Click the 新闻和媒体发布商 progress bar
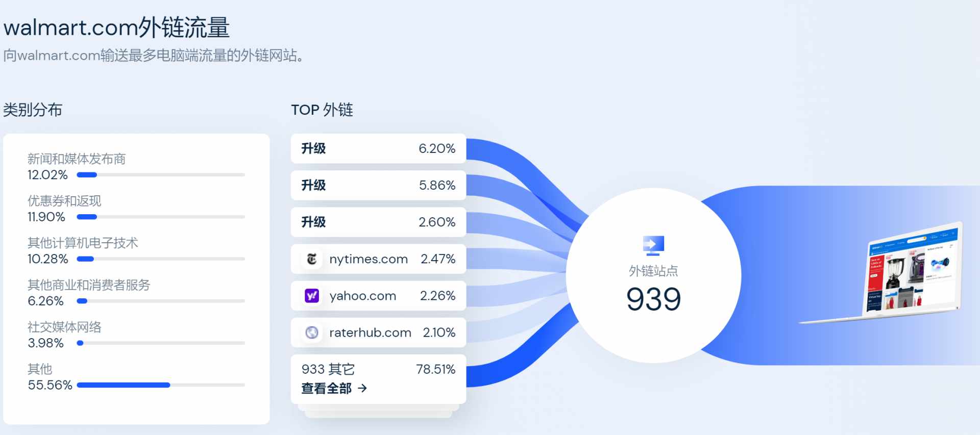Viewport: 980px width, 435px height. point(161,175)
